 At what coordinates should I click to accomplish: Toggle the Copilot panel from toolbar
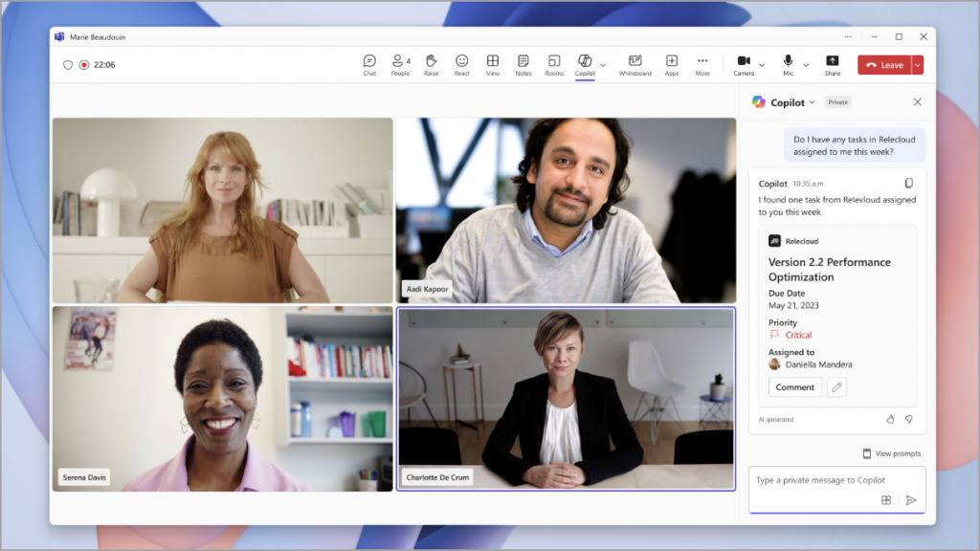(x=585, y=65)
